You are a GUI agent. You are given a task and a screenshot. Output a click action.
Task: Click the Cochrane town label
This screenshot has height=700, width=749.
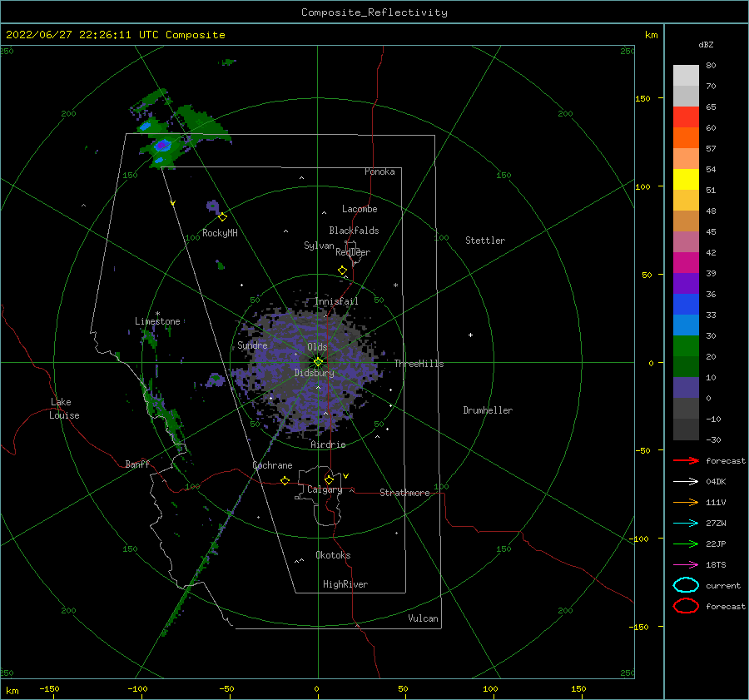point(272,465)
